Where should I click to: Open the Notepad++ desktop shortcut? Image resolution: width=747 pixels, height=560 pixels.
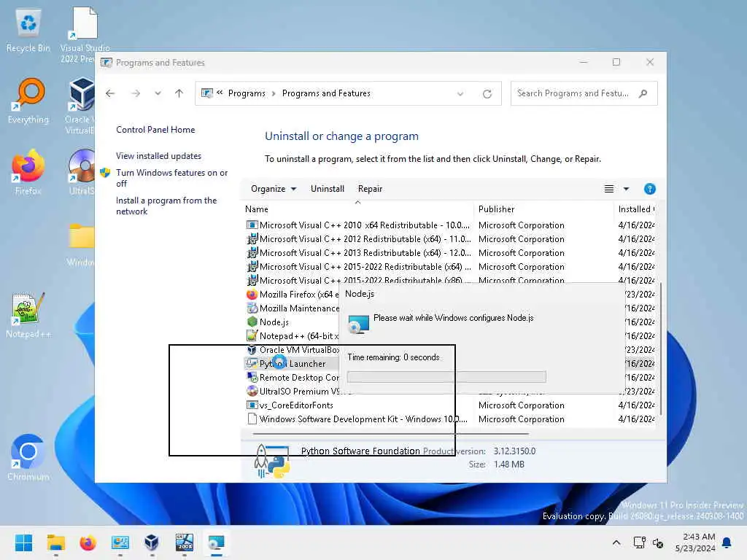pos(28,315)
